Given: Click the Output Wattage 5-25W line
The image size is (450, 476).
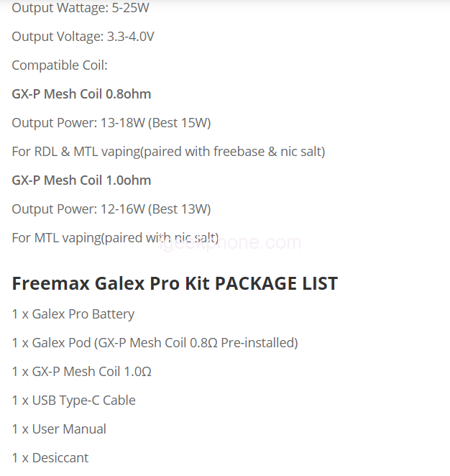Looking at the screenshot, I should click(x=82, y=9).
